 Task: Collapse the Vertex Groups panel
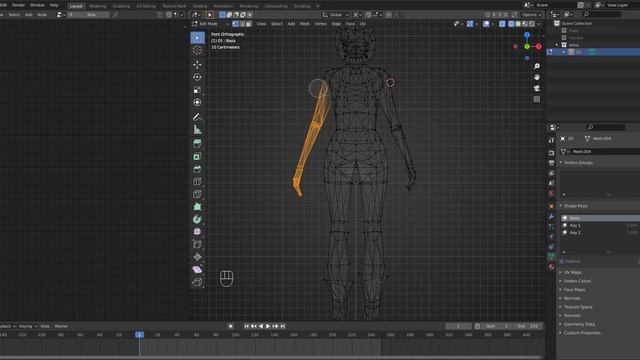coord(578,162)
